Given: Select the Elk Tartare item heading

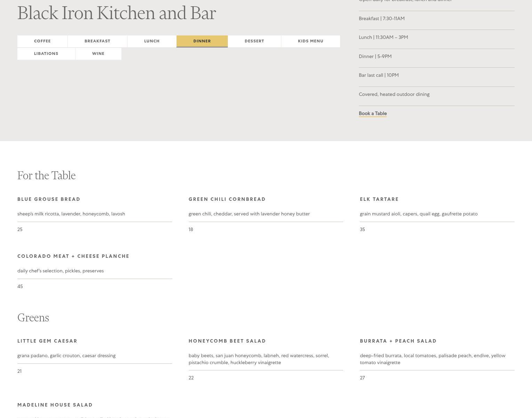Looking at the screenshot, I should pos(379,199).
